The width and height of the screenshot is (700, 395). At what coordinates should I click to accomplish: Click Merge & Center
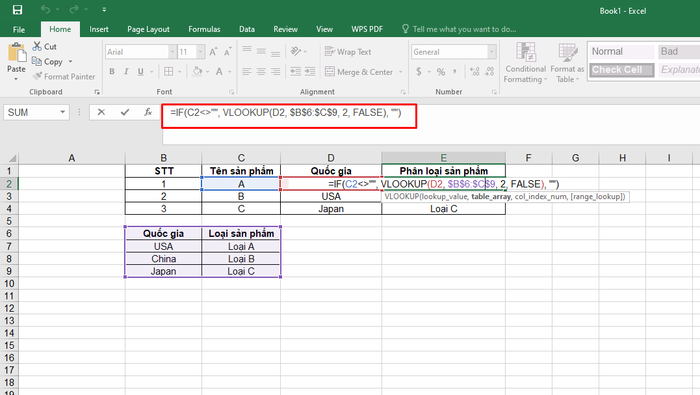360,71
